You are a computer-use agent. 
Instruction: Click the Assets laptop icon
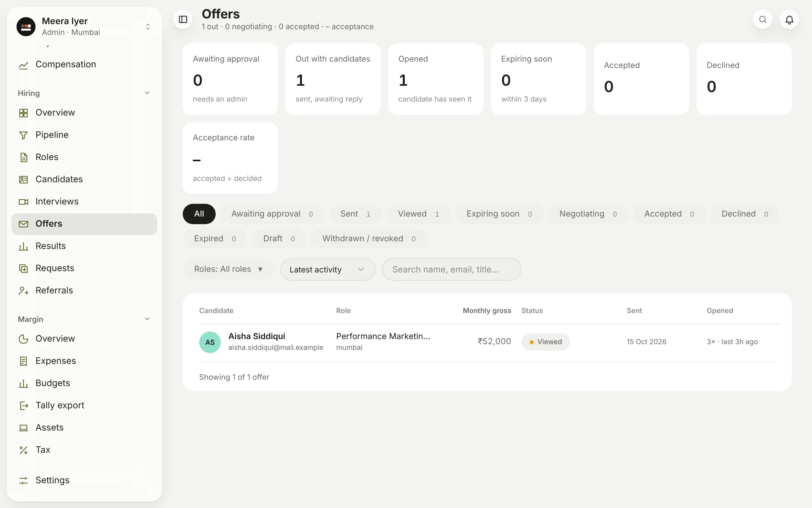(23, 428)
